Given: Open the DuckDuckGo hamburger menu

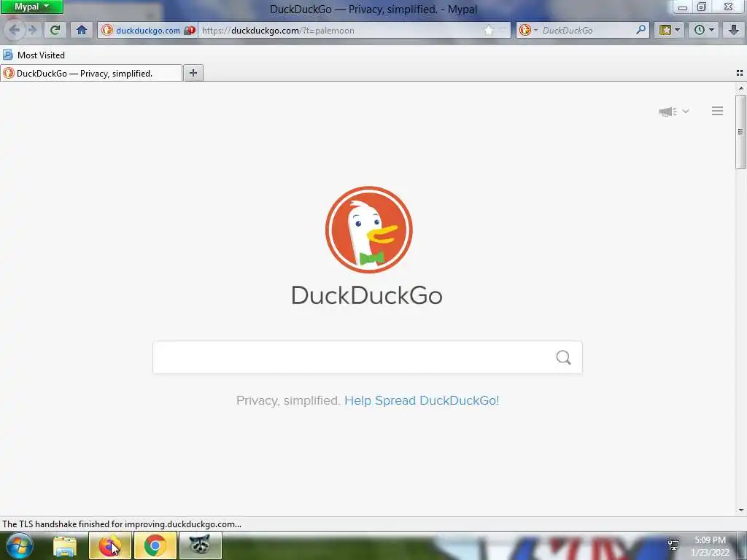Looking at the screenshot, I should pyautogui.click(x=717, y=111).
